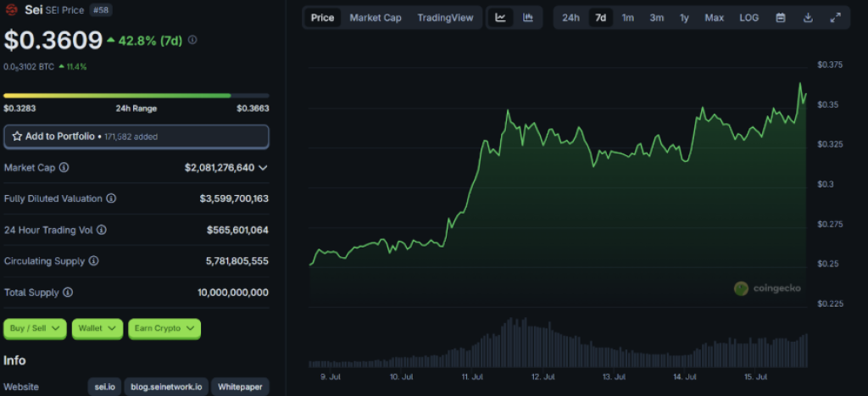The image size is (868, 396).
Task: Open the Circulating Supply info icon
Action: tap(93, 261)
